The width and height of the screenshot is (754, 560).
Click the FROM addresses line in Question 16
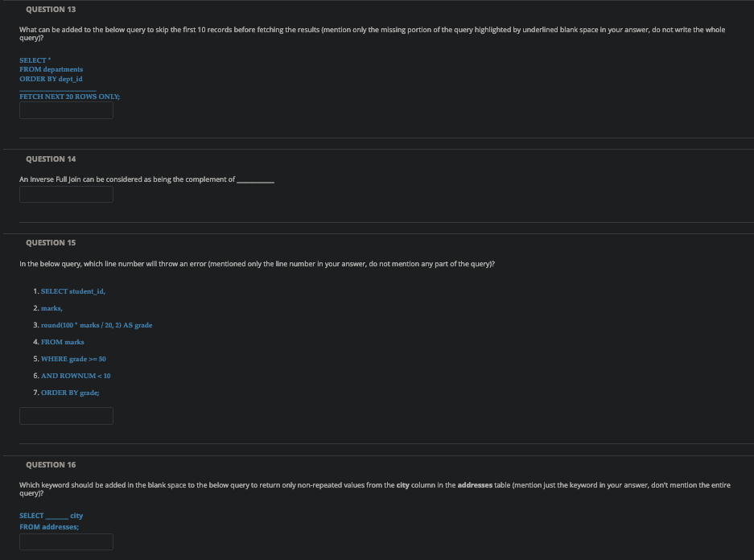(x=48, y=526)
